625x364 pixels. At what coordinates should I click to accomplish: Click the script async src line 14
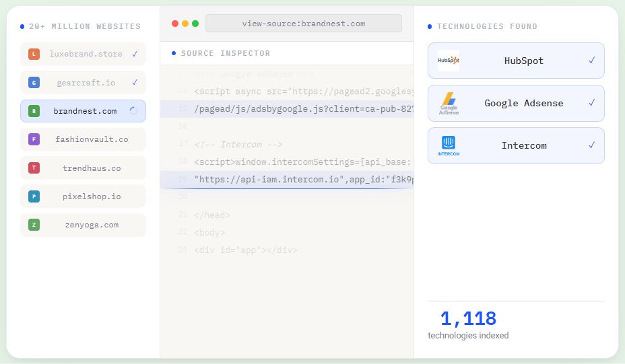point(304,92)
